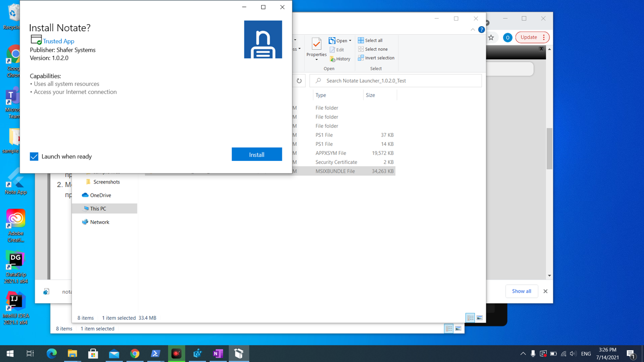644x362 pixels.
Task: Click Select all in ribbon
Action: [x=370, y=40]
